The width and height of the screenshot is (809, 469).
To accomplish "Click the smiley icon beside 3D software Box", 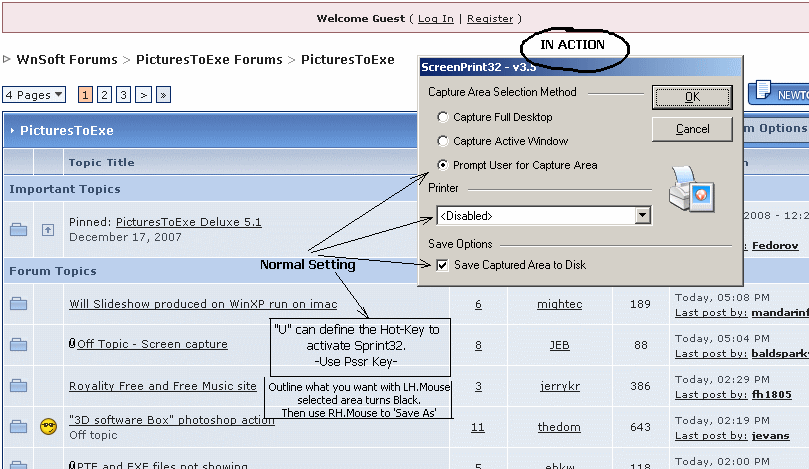I will [47, 427].
